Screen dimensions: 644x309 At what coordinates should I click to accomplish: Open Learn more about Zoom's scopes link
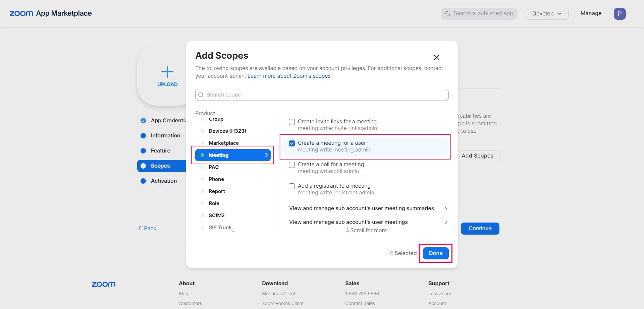tap(289, 76)
